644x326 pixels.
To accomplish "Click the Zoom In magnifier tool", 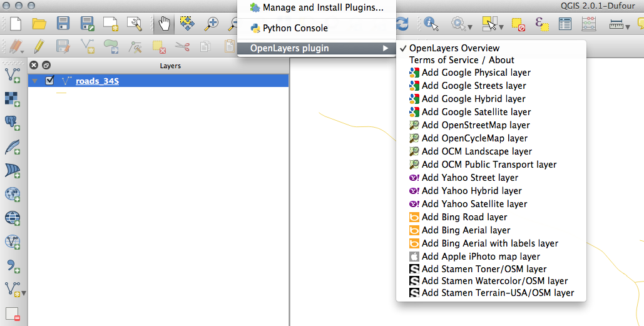I will [212, 24].
